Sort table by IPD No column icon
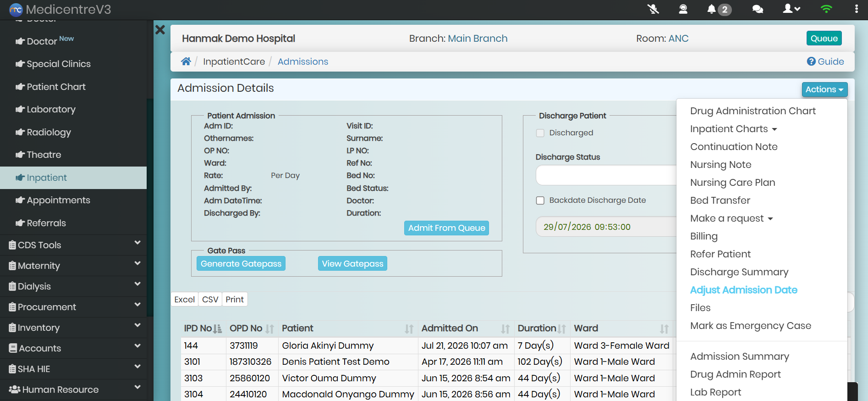Screen dimensions: 868x401 (218, 329)
